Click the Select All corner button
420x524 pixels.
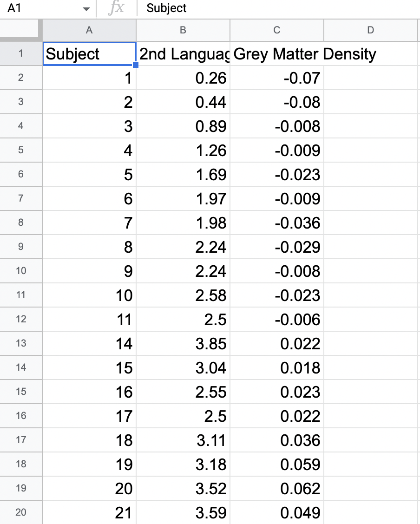point(21,30)
